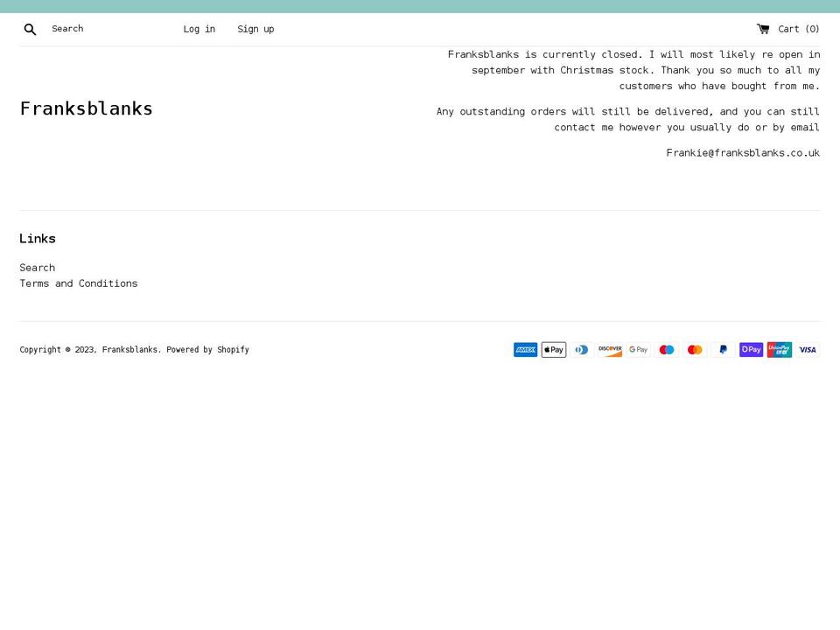Viewport: 840px width, 630px height.
Task: Click the Apple Pay payment icon
Action: click(x=554, y=350)
